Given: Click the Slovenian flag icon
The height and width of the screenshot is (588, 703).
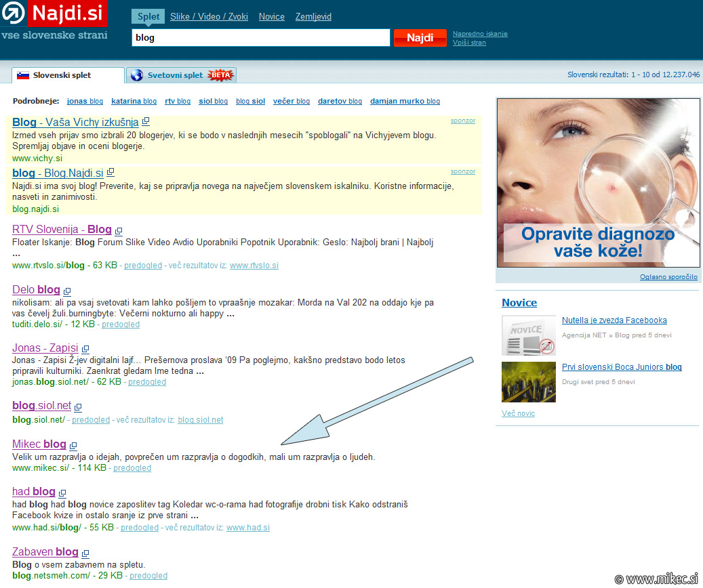Looking at the screenshot, I should [x=23, y=75].
